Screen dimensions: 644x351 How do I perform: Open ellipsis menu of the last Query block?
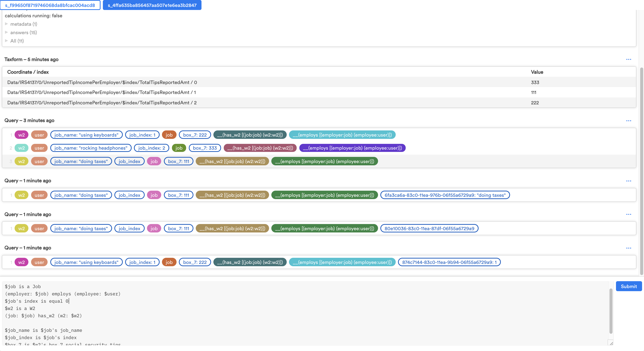point(628,248)
